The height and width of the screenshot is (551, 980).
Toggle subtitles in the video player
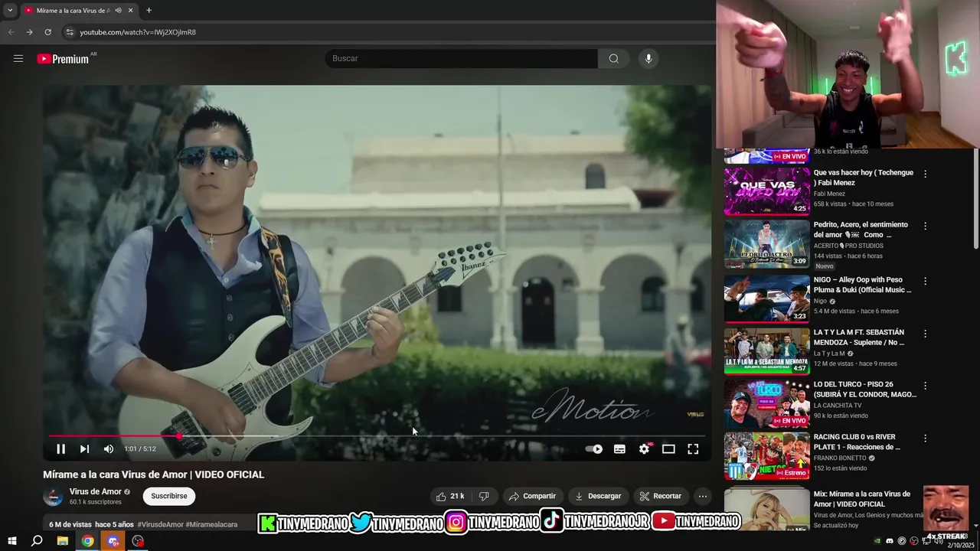pos(619,449)
